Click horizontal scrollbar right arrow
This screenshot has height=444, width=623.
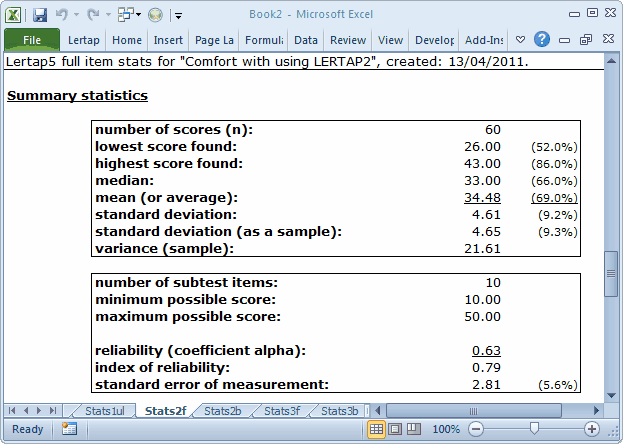pos(596,411)
